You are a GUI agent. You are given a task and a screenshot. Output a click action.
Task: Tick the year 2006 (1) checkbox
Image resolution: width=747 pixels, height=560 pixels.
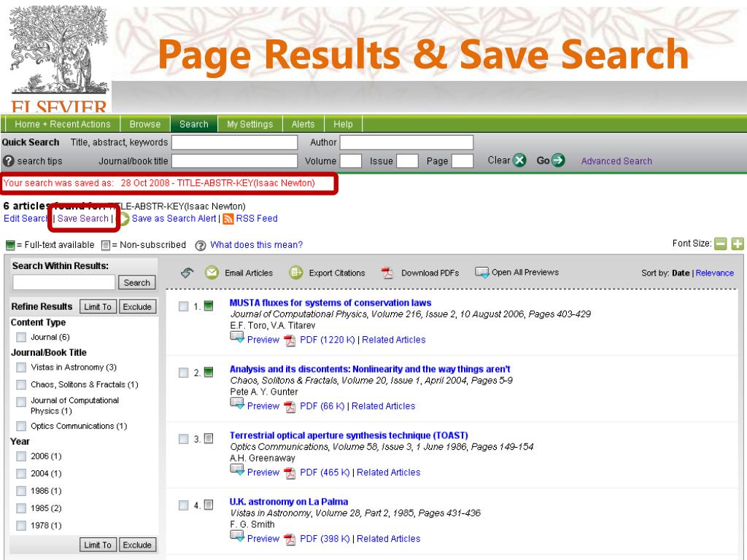[21, 456]
